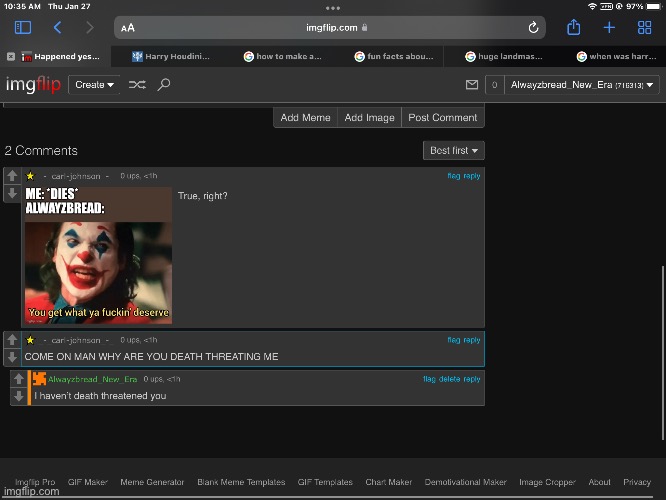This screenshot has height=500, width=666.
Task: Upvote the 'I haven't death threatened you' reply
Action: tap(19, 379)
